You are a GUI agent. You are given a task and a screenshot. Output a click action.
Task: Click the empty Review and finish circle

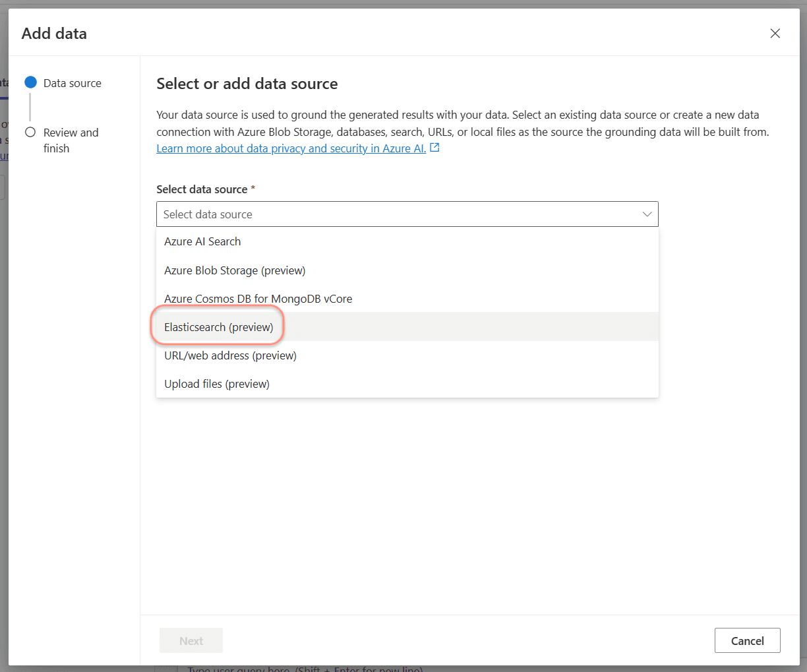coord(30,133)
